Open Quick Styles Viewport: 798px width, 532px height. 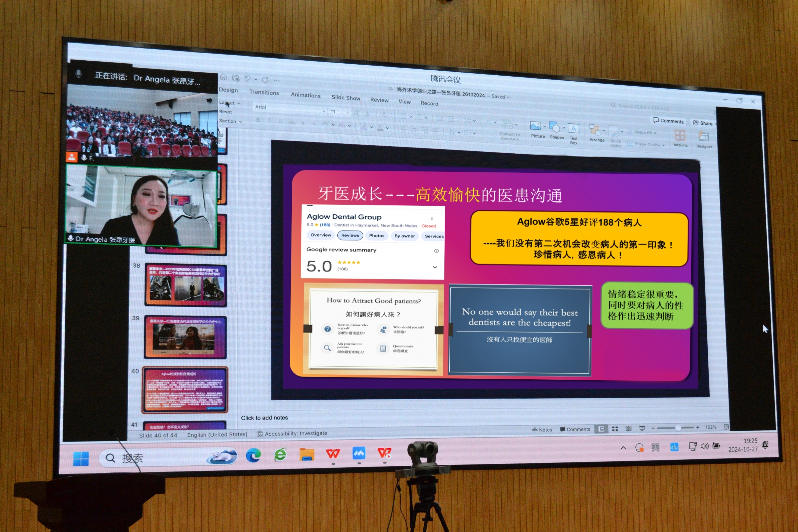click(615, 136)
